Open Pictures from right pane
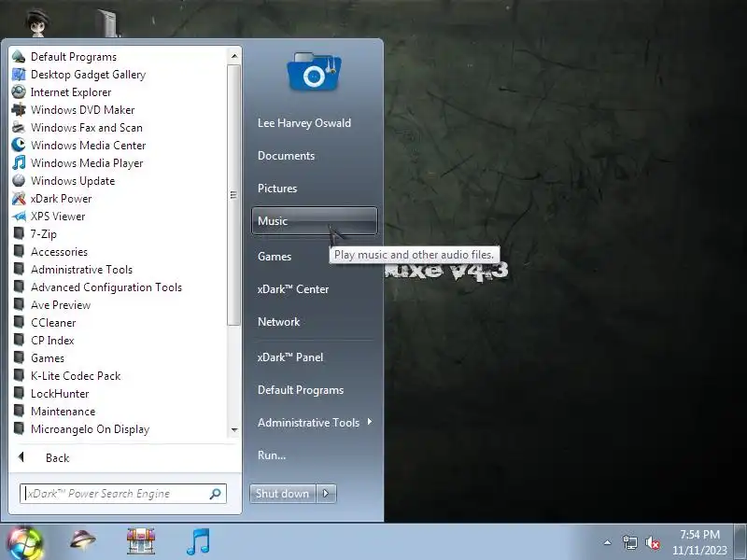 315,189
